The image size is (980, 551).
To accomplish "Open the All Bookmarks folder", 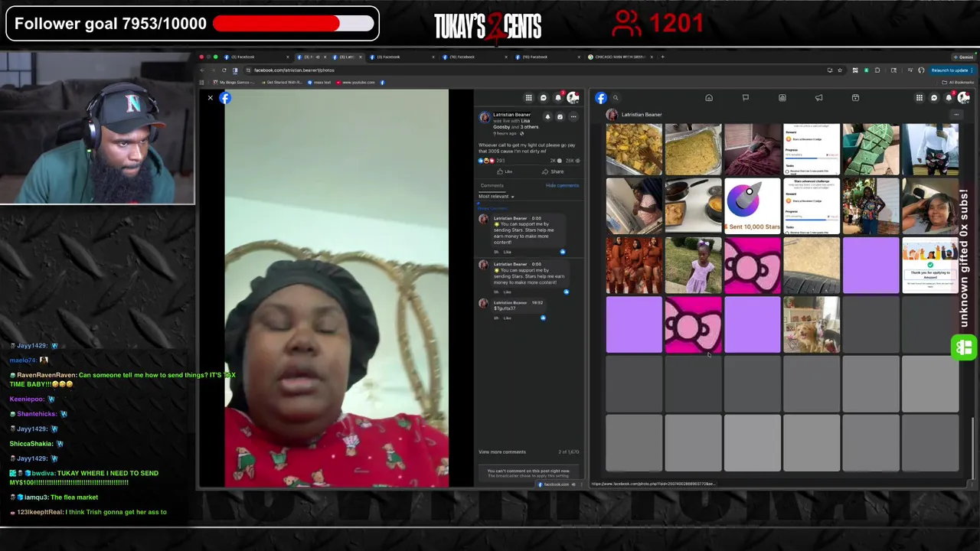I will click(x=959, y=82).
